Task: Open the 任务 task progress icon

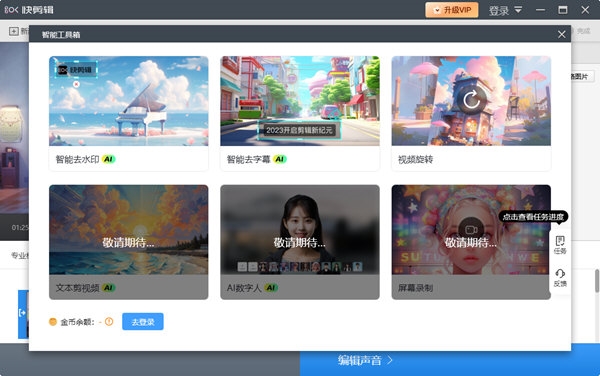Action: coord(560,245)
